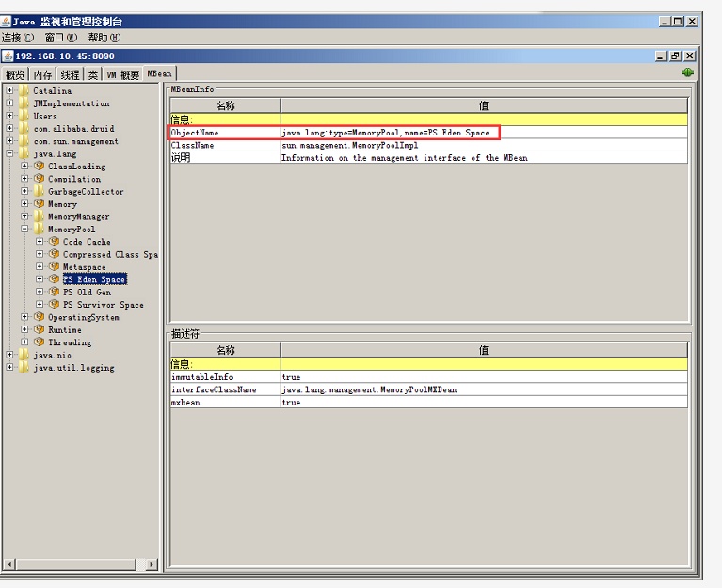Click the Runtime MBean icon
Viewport: 722px width, 588px height.
pyautogui.click(x=40, y=329)
